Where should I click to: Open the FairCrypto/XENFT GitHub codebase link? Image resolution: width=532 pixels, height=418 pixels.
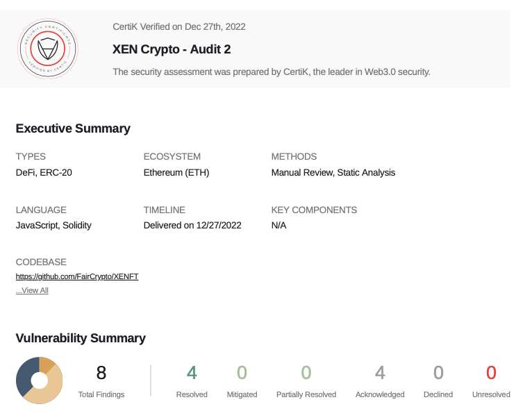pos(77,276)
